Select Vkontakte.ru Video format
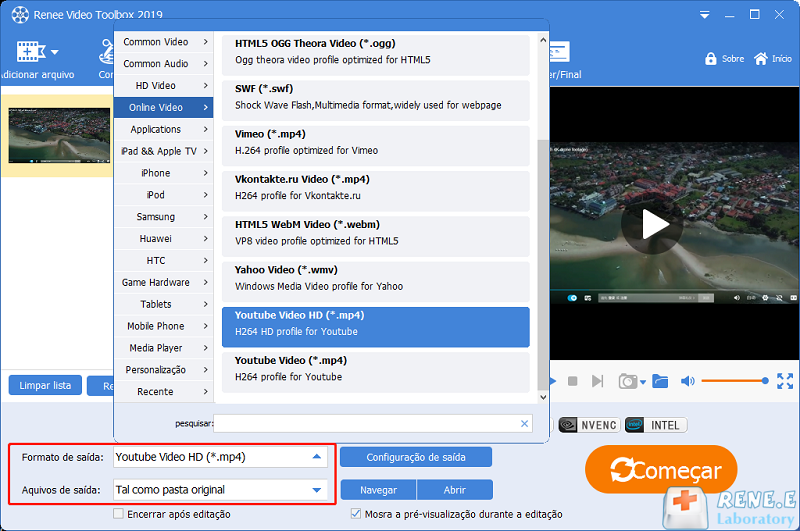This screenshot has height=531, width=800. pyautogui.click(x=376, y=191)
